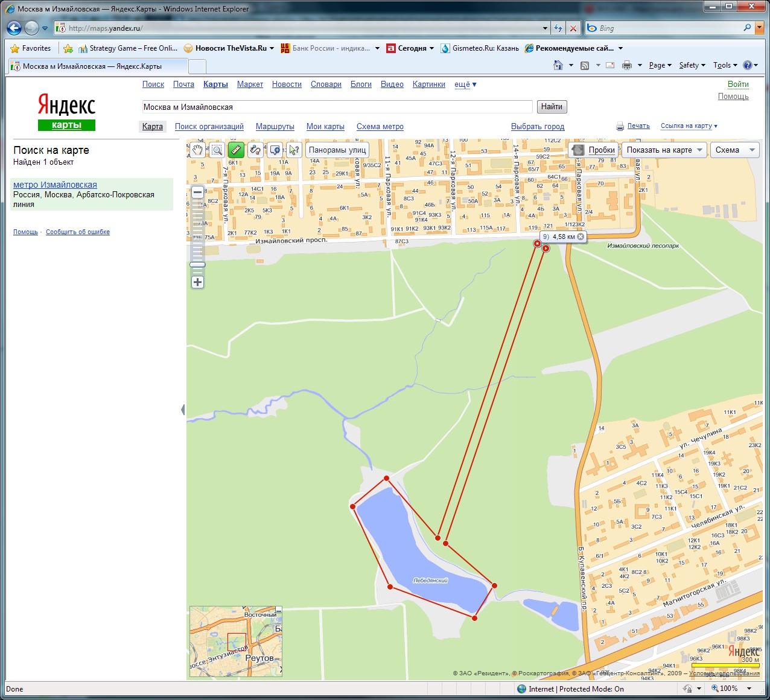Focus the Yandex maps search field
This screenshot has width=770, height=700.
click(337, 107)
